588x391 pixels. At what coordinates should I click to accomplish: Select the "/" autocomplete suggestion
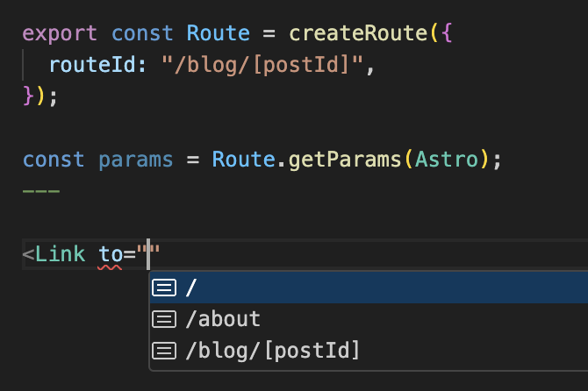click(x=191, y=288)
